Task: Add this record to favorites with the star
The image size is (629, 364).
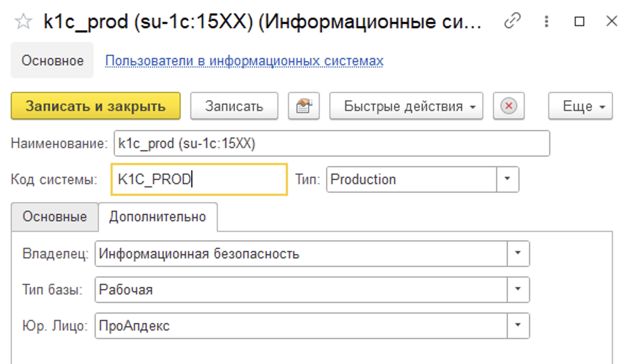Action: coord(23,22)
